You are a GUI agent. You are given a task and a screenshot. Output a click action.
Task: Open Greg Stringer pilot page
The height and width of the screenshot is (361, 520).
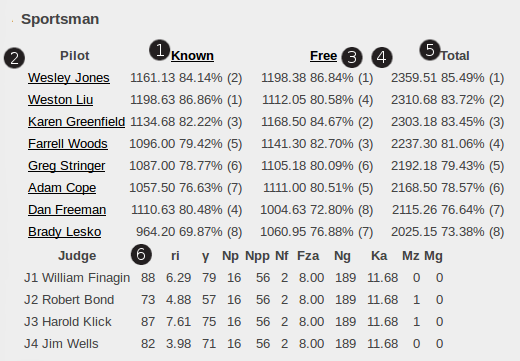click(x=67, y=166)
